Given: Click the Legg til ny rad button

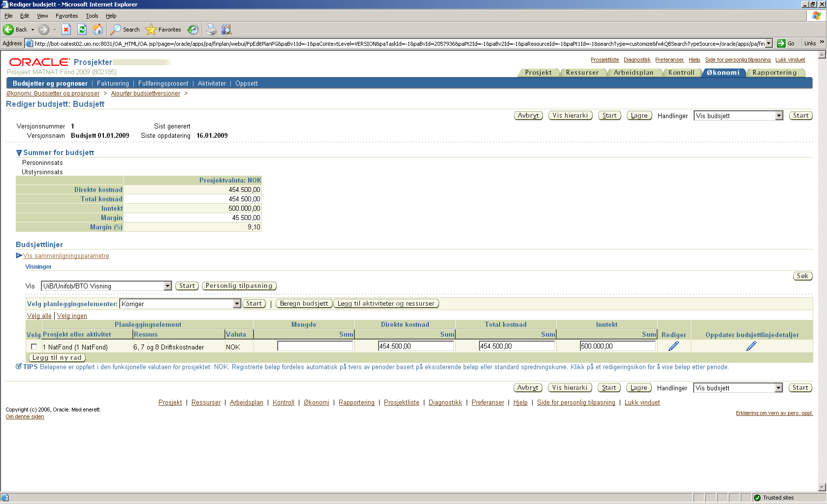Looking at the screenshot, I should click(x=57, y=358).
